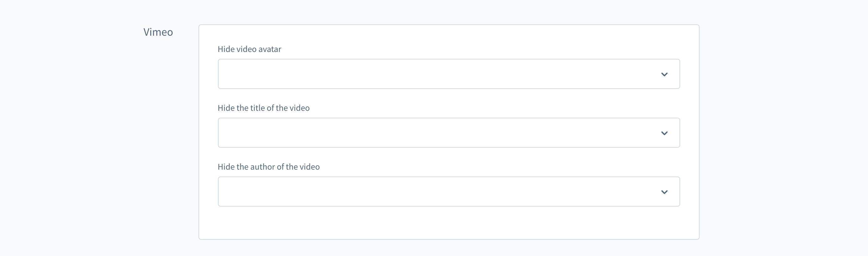The height and width of the screenshot is (256, 868).
Task: Click the Vimeo section heading
Action: coord(158,32)
